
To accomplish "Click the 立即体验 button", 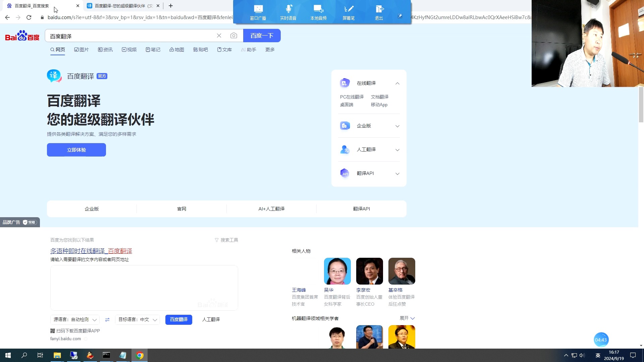I will (76, 150).
